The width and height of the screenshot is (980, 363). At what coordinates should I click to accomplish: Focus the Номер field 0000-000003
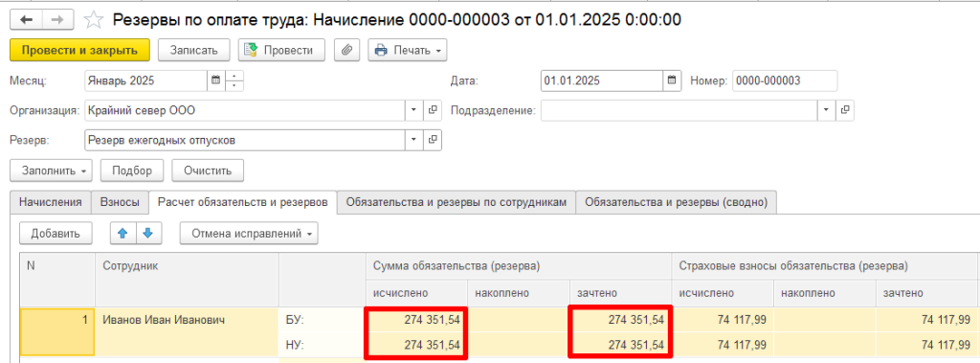pos(785,80)
